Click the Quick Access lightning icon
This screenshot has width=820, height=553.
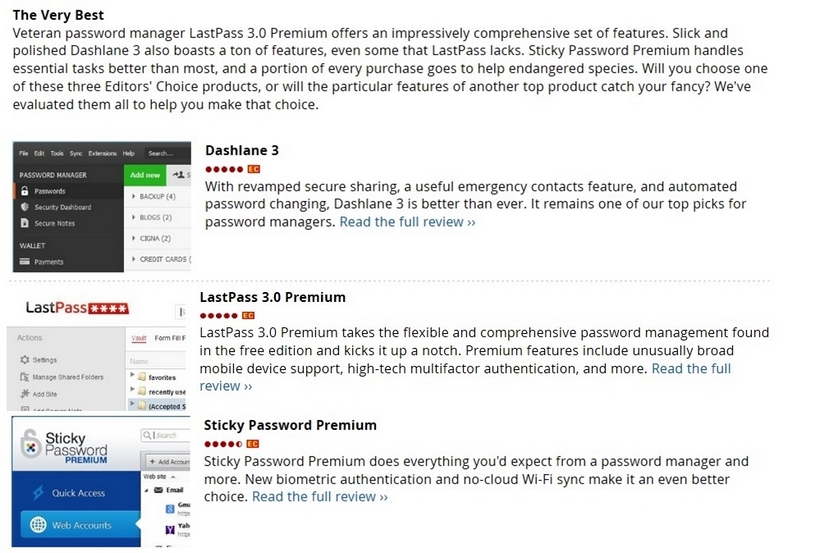pos(38,493)
